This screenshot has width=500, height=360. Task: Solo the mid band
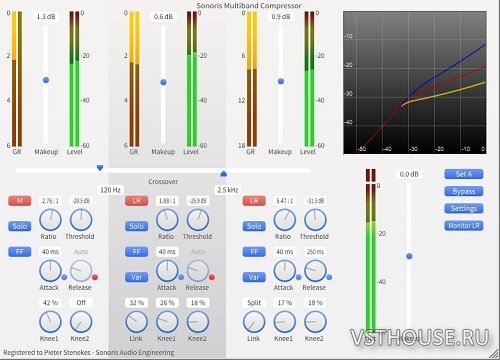(x=137, y=226)
